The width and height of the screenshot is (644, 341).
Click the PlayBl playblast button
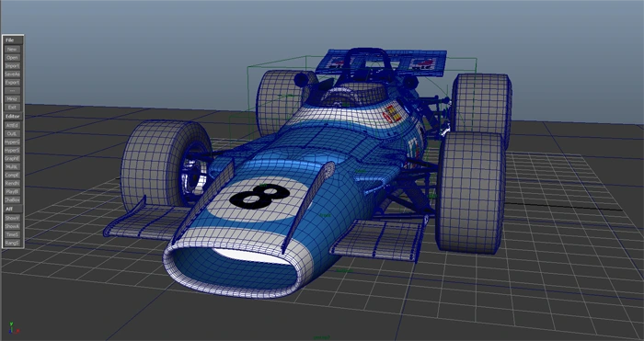[12, 191]
